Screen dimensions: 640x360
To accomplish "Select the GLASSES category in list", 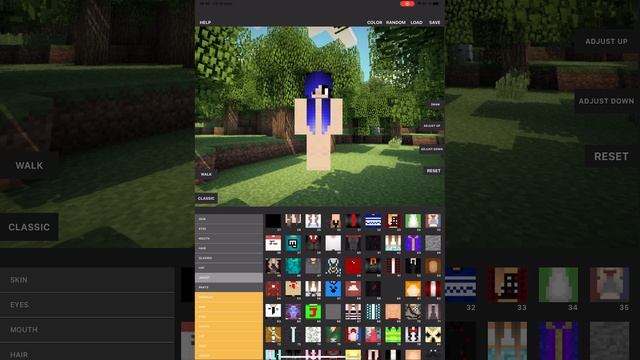I will coord(229,258).
